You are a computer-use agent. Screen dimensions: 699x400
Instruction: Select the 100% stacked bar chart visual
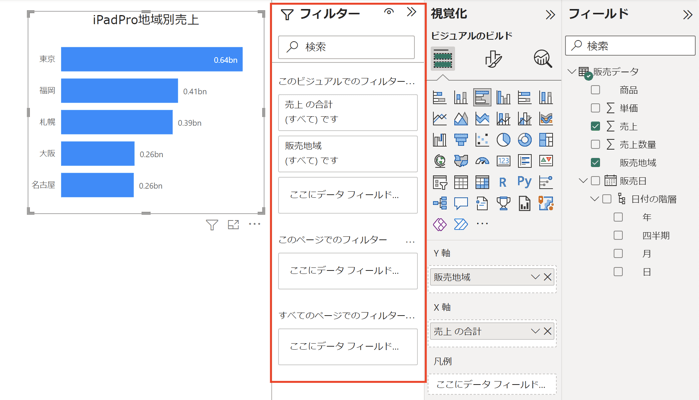click(x=524, y=97)
